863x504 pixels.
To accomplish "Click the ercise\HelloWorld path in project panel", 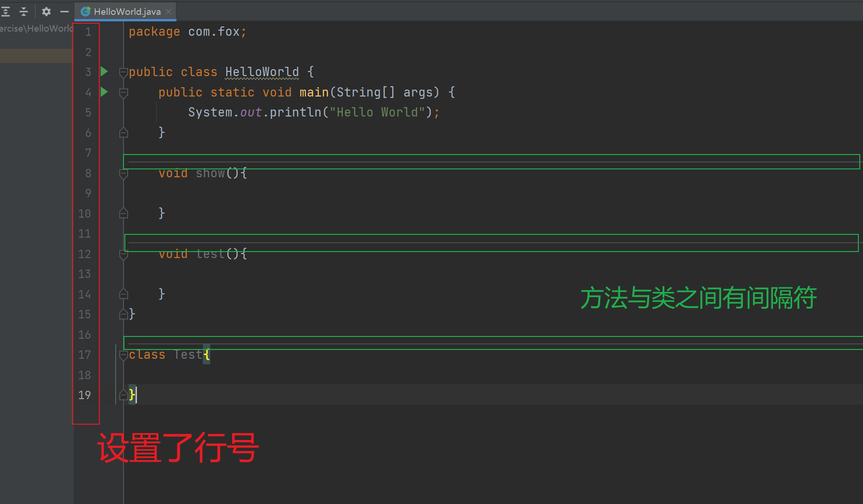I will click(x=36, y=28).
